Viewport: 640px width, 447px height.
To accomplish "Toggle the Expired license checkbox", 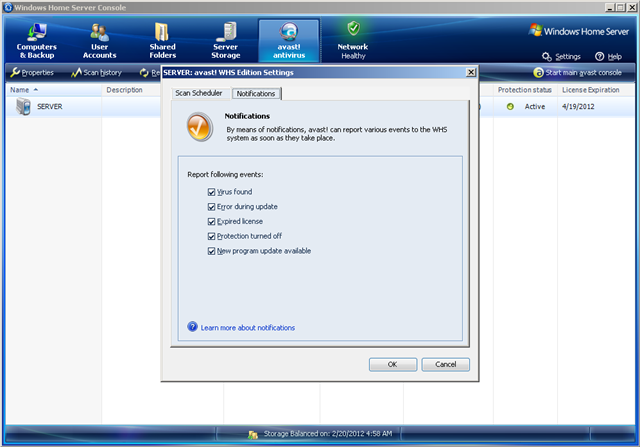I will tap(211, 221).
